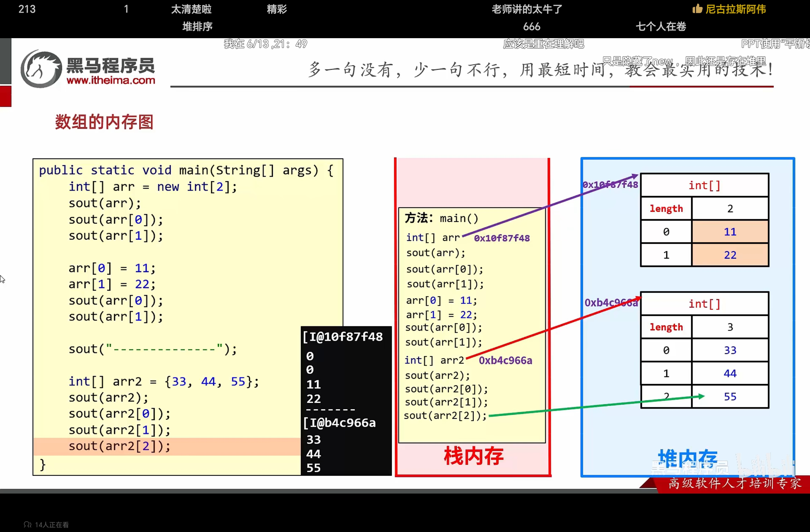Click the 黑马程序员 horse logo
The width and height of the screenshot is (810, 532).
coord(42,69)
